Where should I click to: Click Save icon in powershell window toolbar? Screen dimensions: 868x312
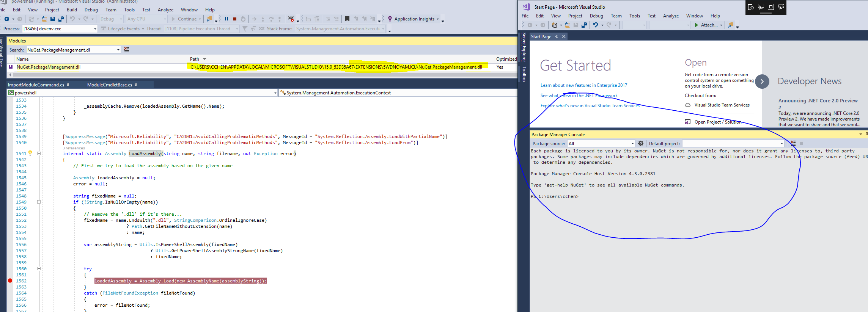53,19
